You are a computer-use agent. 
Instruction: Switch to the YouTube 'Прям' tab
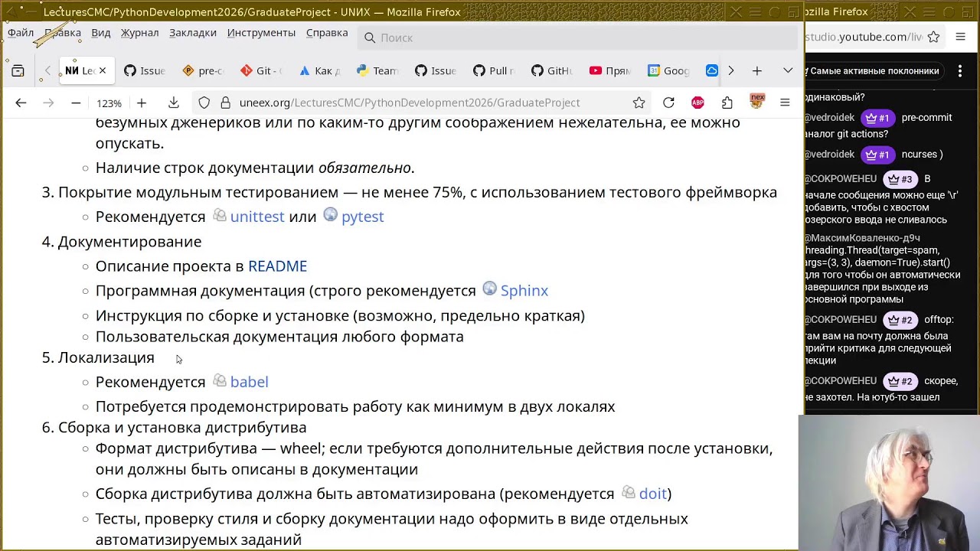[610, 70]
